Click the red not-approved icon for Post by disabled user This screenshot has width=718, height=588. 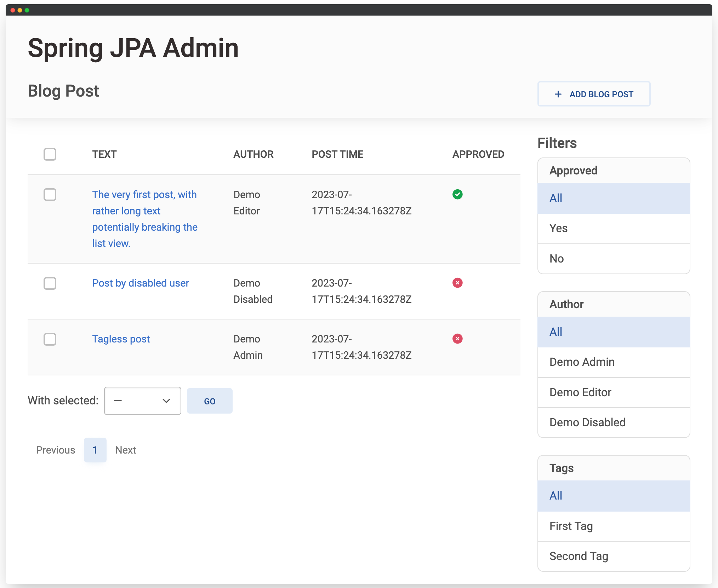point(457,283)
